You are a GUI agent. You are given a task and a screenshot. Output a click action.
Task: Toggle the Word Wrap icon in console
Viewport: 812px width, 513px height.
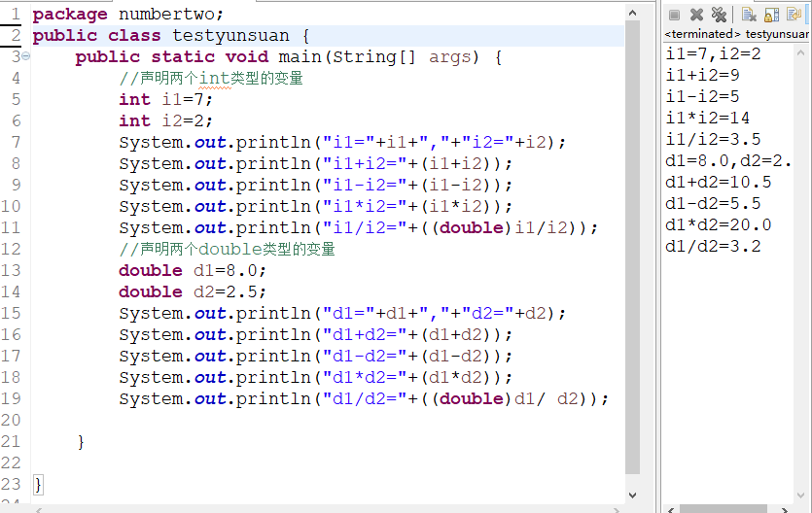pyautogui.click(x=794, y=15)
